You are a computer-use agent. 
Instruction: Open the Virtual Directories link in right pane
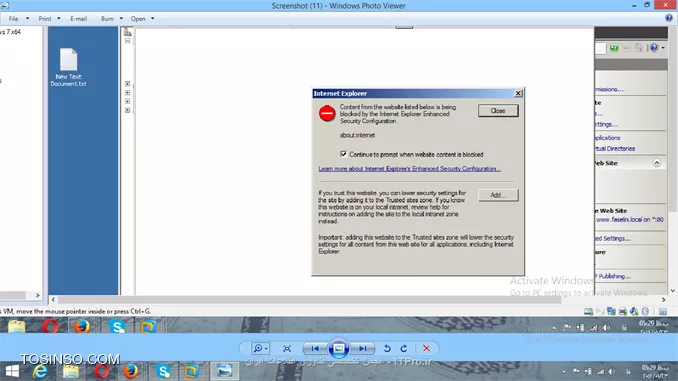pos(615,148)
